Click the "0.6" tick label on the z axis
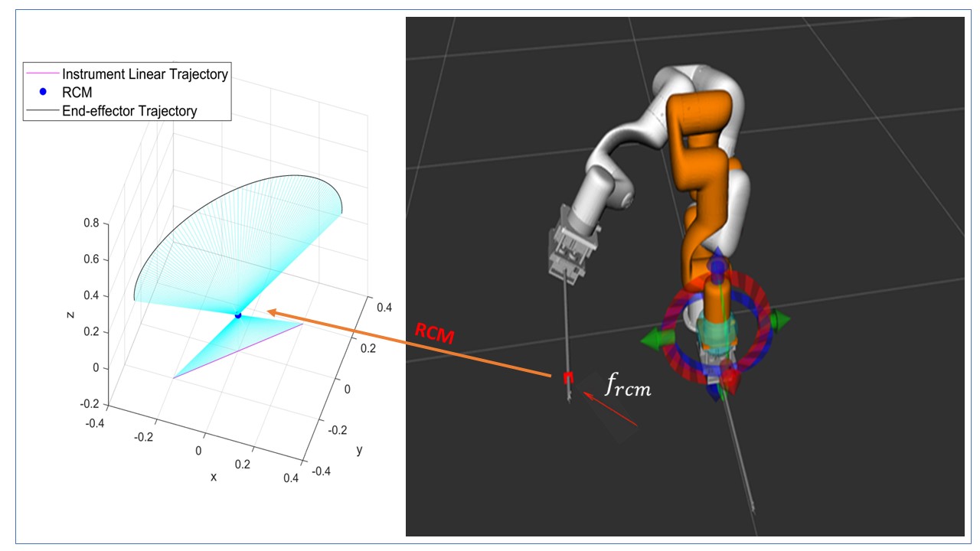This screenshot has height=551, width=980. pyautogui.click(x=90, y=259)
